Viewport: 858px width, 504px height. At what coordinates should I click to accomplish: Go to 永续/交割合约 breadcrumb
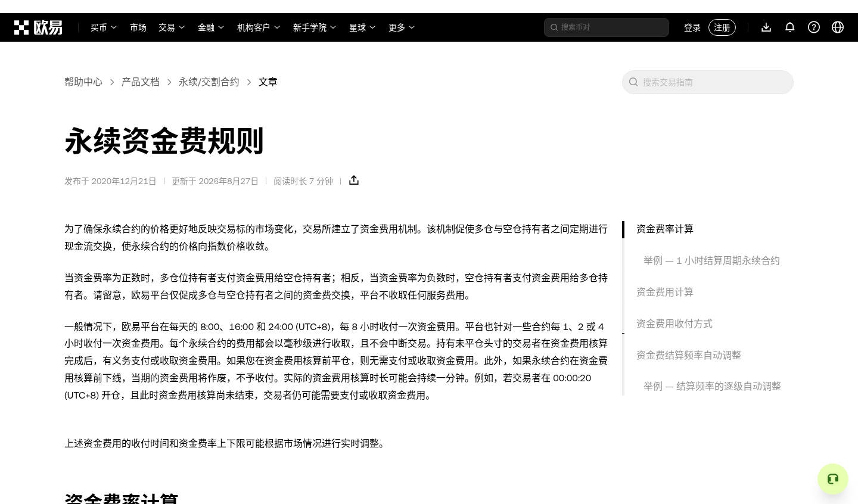click(x=209, y=82)
